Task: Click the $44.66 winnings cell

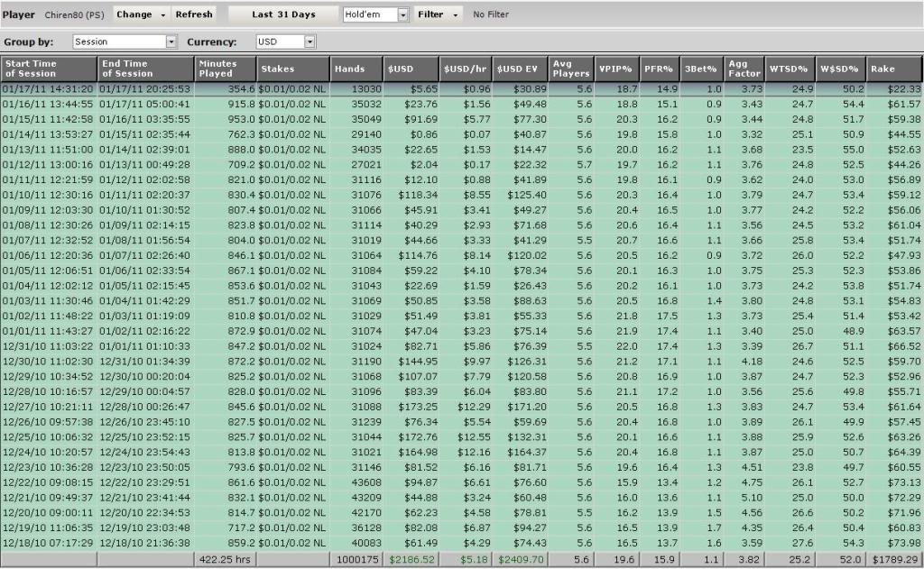Action: pyautogui.click(x=411, y=241)
